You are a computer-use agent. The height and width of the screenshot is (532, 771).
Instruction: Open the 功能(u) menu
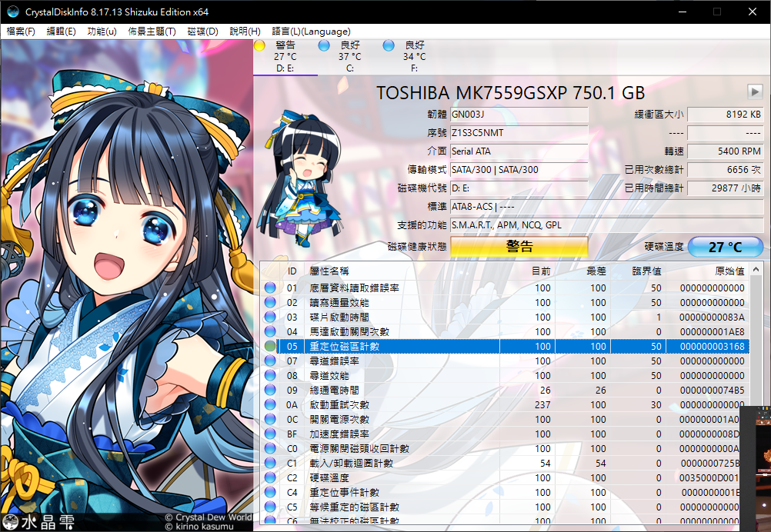(102, 32)
